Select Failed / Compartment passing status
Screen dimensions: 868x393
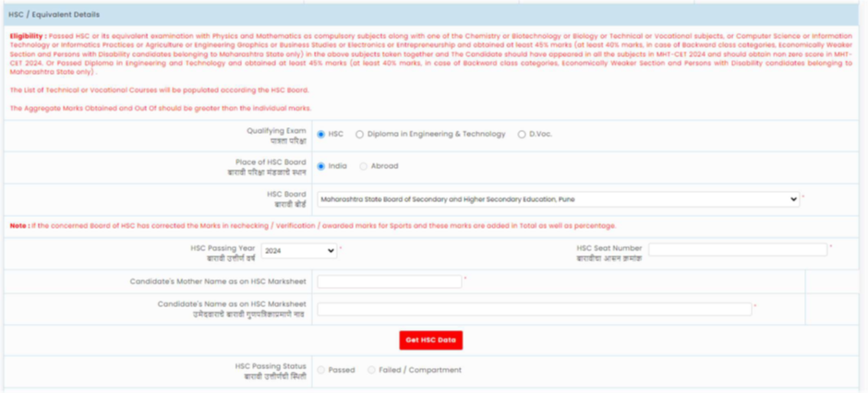point(371,370)
